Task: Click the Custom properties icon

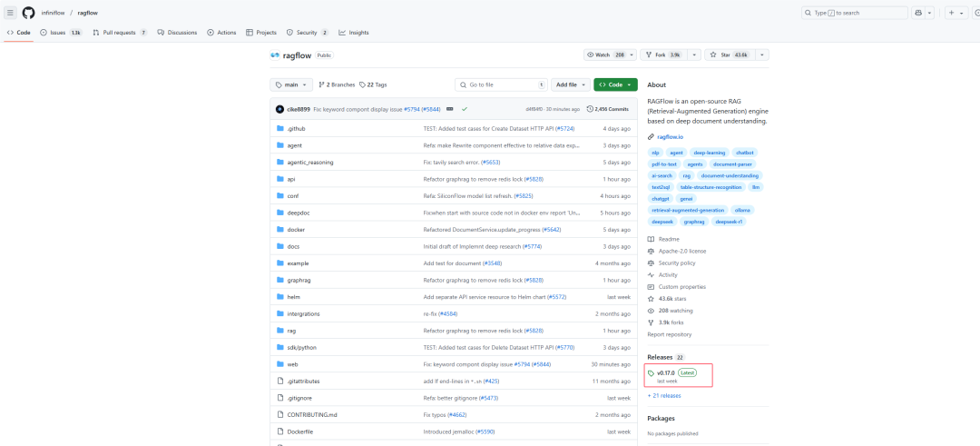Action: pos(651,286)
